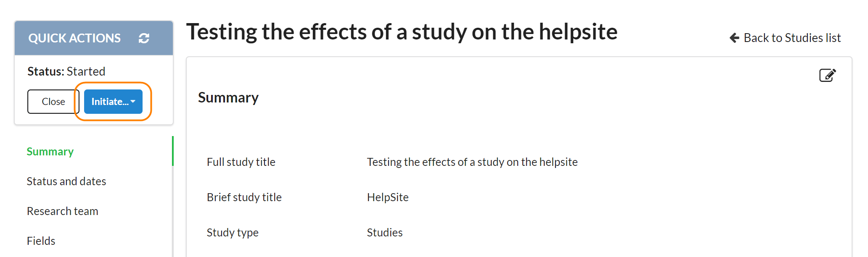Click the QUICK ACTIONS header

click(x=74, y=38)
